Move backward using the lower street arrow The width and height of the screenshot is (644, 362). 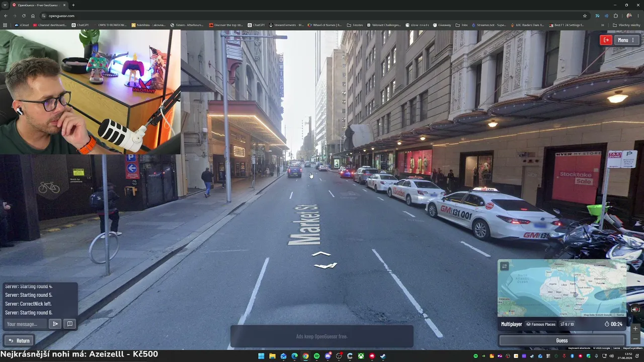click(x=325, y=265)
